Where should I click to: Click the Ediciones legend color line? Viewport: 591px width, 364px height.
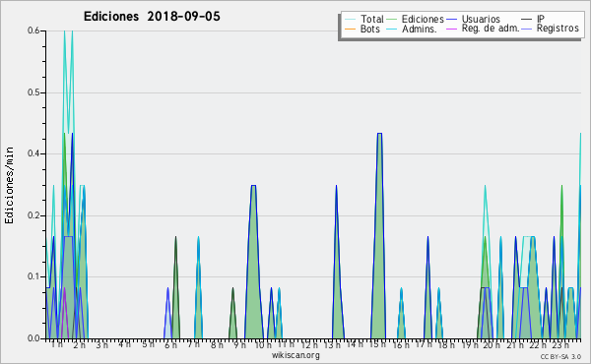point(392,20)
